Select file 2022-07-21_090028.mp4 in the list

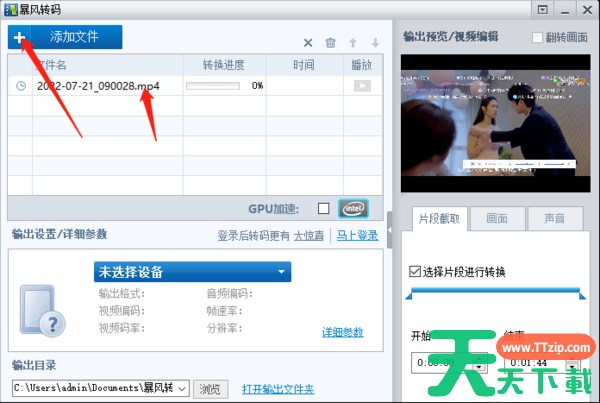click(x=98, y=86)
